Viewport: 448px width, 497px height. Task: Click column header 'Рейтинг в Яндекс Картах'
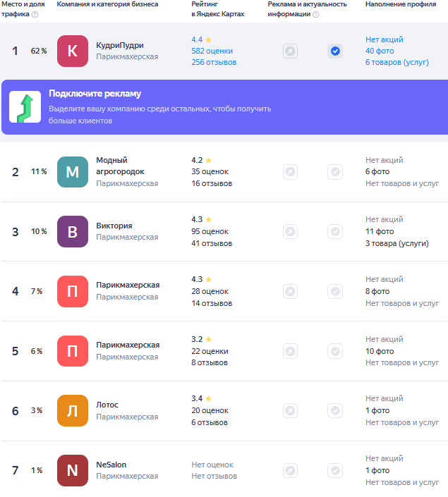pyautogui.click(x=218, y=9)
